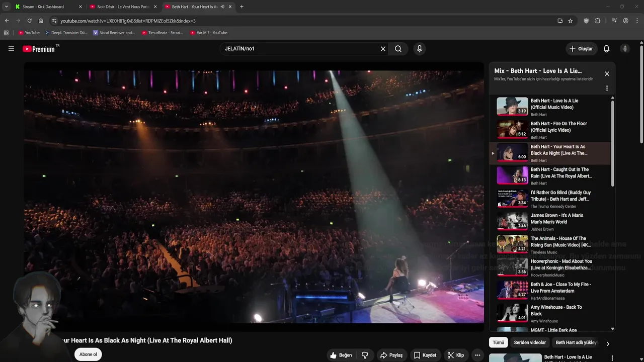
Task: Click Mix playlist panel scrollbar
Action: 612,144
